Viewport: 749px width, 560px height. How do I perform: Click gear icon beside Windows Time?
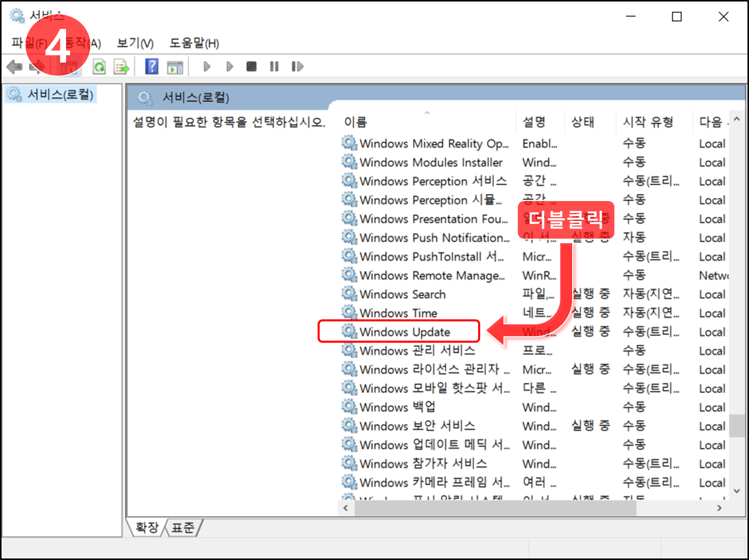click(349, 312)
